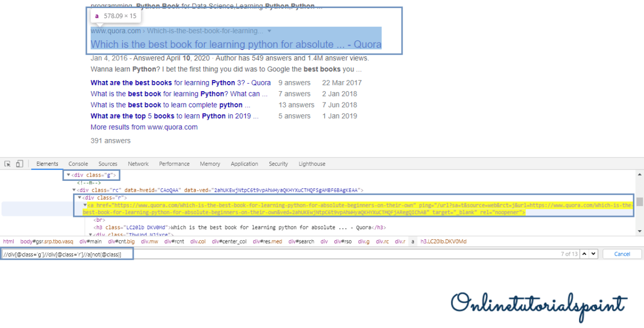Collapse the highlighted anchor element node
The image size is (644, 328).
point(85,205)
